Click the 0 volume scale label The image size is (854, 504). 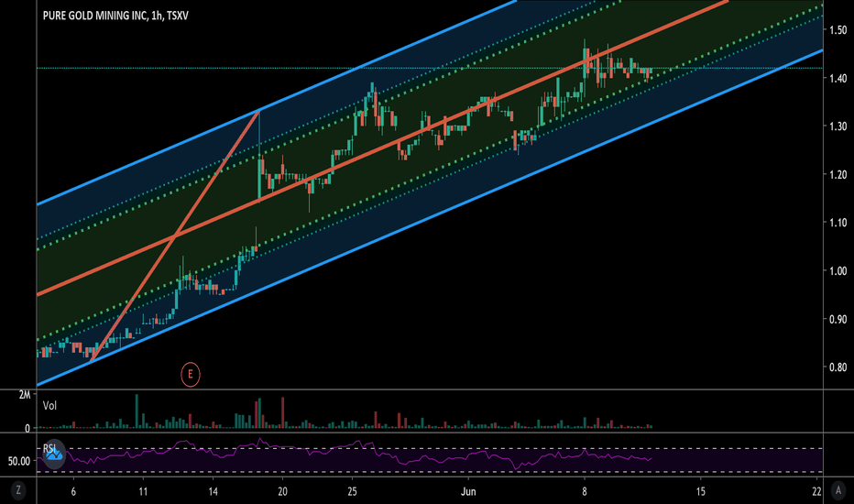click(27, 429)
